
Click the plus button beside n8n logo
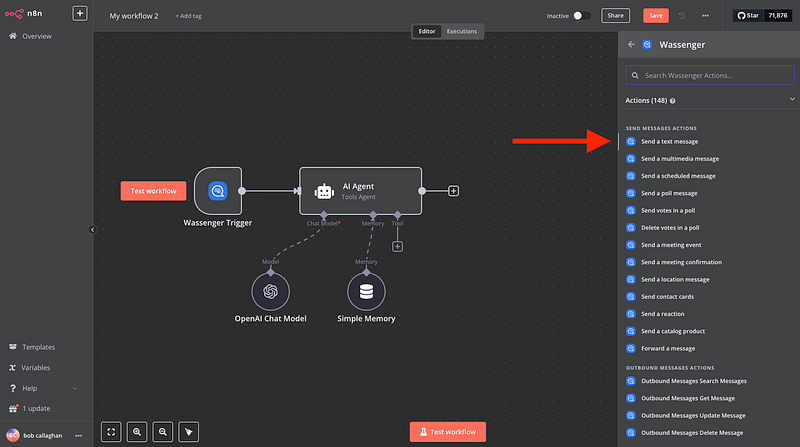[79, 14]
